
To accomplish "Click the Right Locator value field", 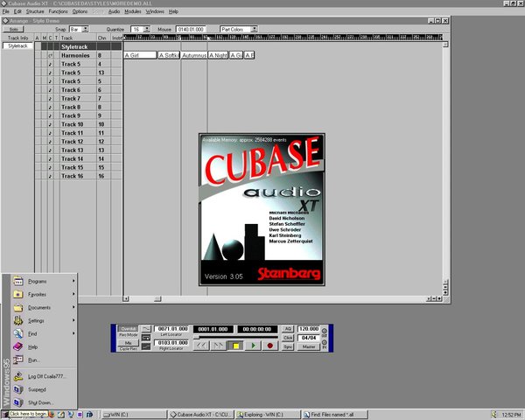I will click(x=172, y=343).
